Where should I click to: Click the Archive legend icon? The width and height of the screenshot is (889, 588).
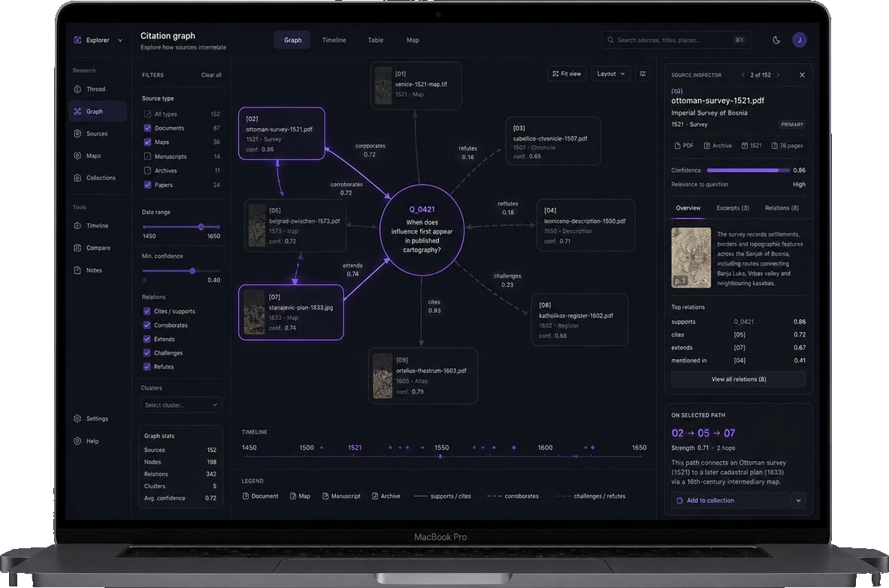tap(375, 496)
